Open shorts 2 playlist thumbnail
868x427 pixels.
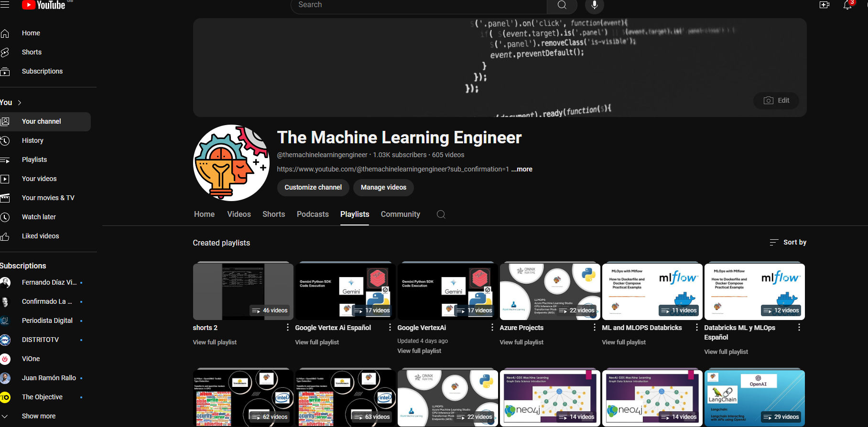(x=243, y=291)
